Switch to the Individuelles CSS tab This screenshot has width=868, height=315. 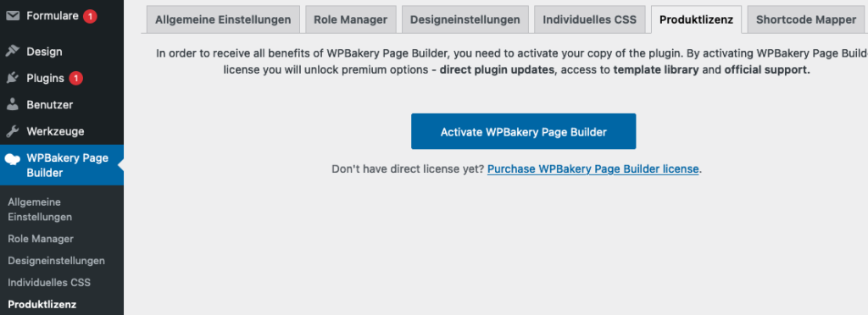click(x=590, y=19)
